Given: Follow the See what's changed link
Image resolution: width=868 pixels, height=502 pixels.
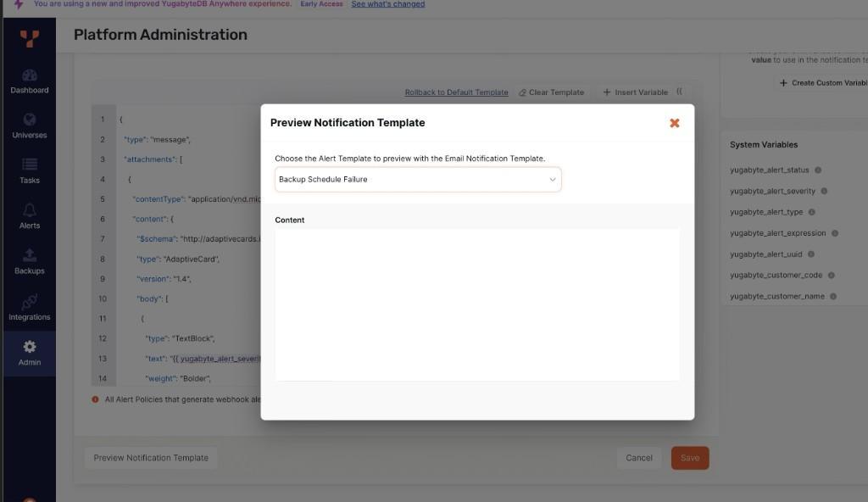Looking at the screenshot, I should [x=388, y=4].
